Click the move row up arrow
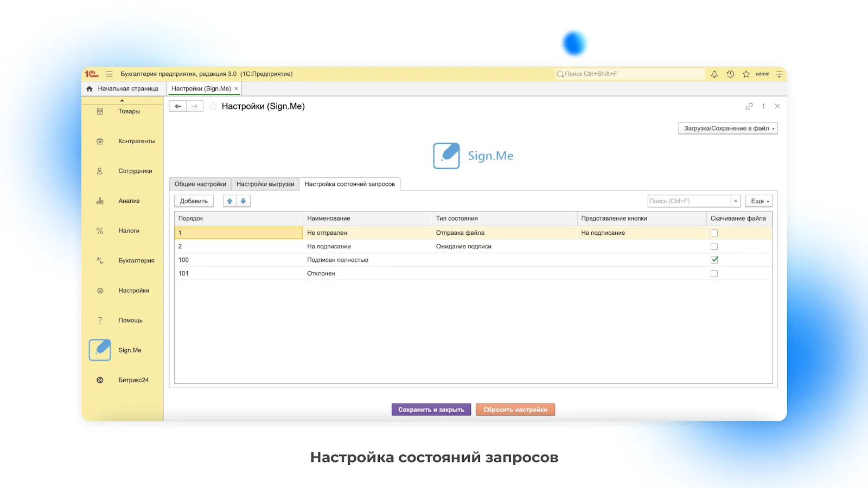This screenshot has width=868, height=488. [x=229, y=201]
